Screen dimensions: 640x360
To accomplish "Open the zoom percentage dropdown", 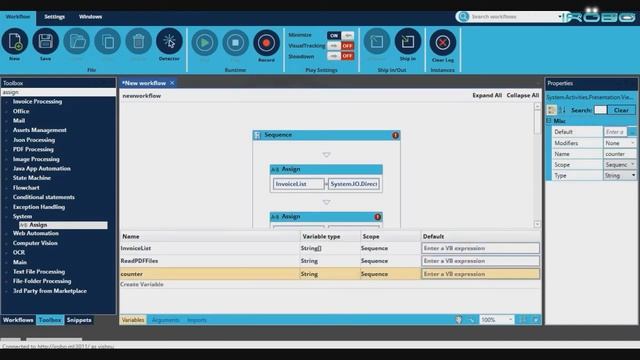I will pyautogui.click(x=510, y=320).
